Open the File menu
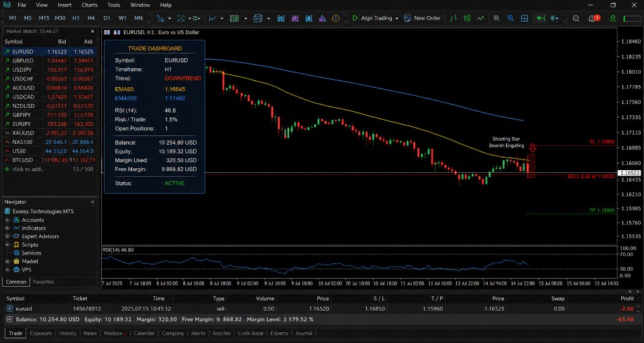Screen dimensions: 644x343 click(x=21, y=5)
